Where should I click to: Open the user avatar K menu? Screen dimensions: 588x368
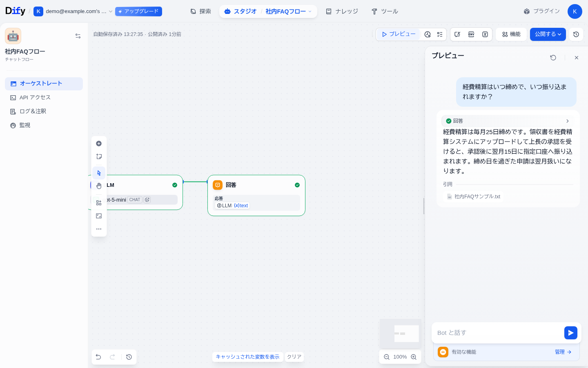coord(575,11)
